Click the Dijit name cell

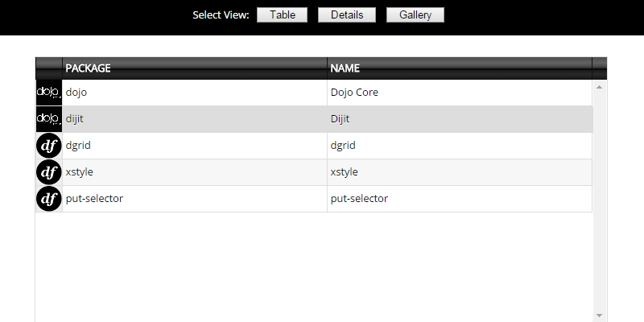tap(459, 119)
